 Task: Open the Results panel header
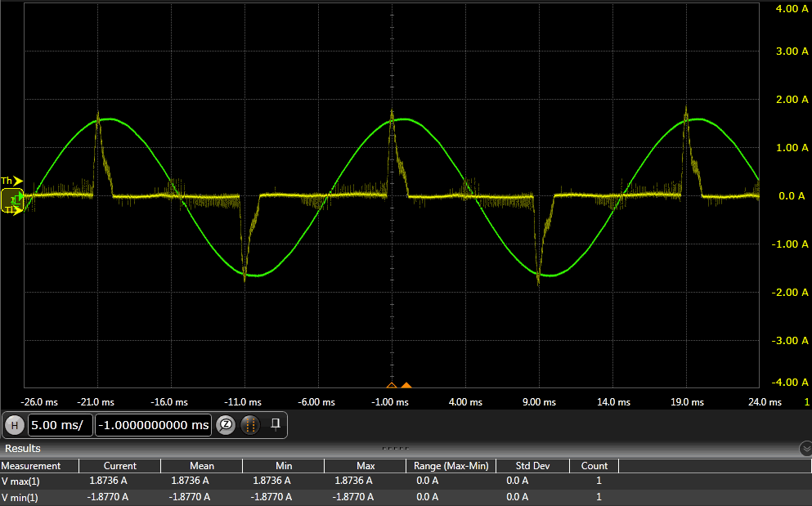[x=23, y=449]
